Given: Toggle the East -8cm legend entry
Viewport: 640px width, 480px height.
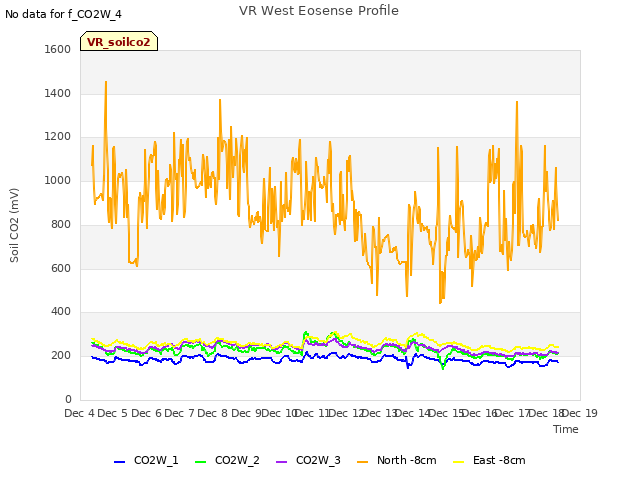Looking at the screenshot, I should pos(489,460).
